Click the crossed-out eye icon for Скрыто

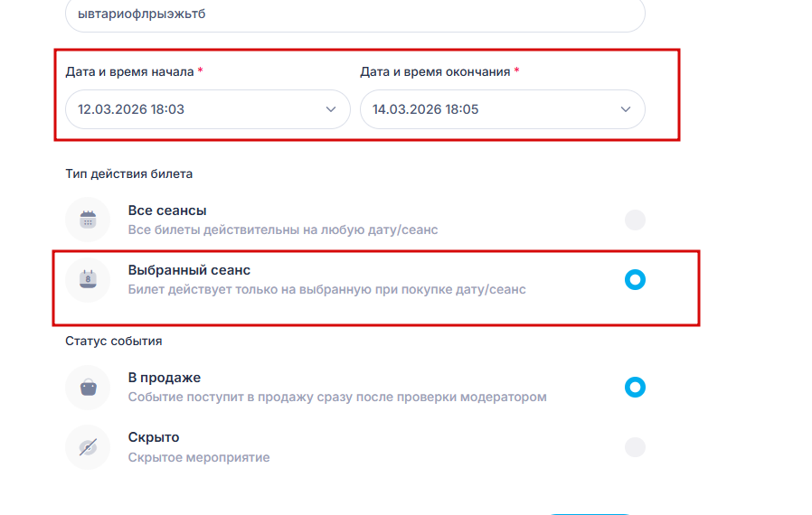(x=88, y=447)
